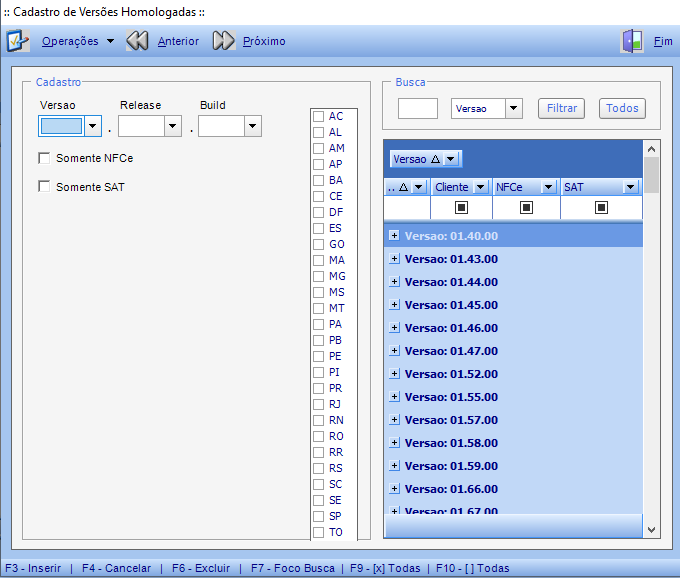Expand the Versao: 01.52.00 group

pyautogui.click(x=394, y=373)
